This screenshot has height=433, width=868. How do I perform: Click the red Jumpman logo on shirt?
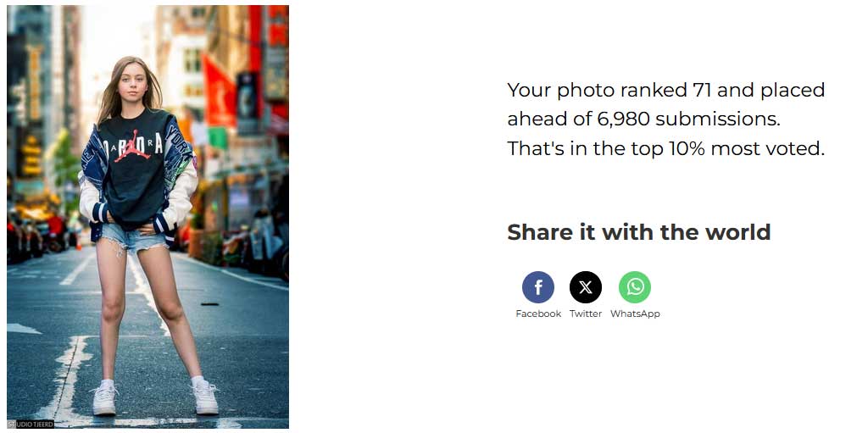[x=133, y=147]
